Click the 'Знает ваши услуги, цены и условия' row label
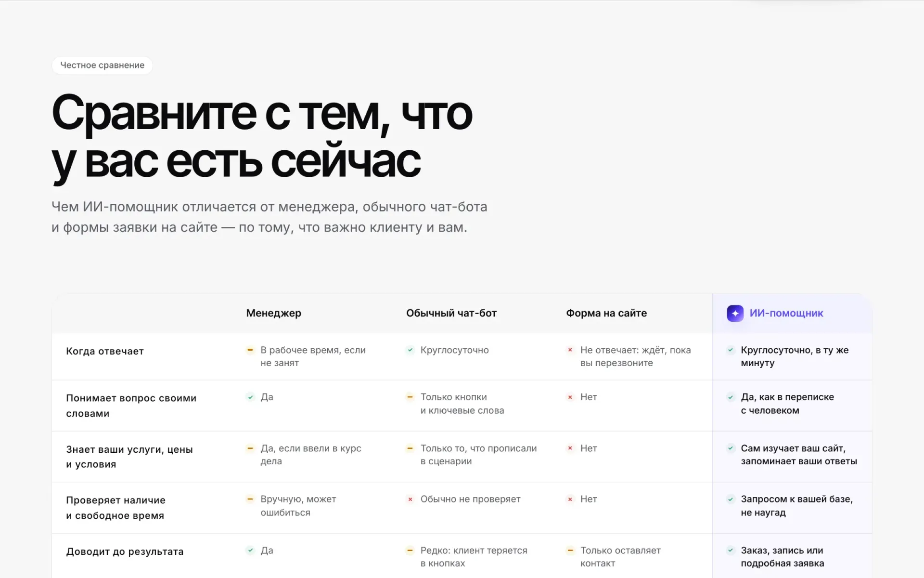924x578 pixels. tap(129, 457)
